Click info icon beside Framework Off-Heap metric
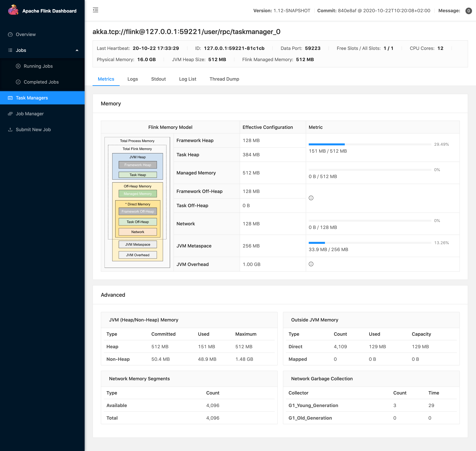 [x=311, y=198]
